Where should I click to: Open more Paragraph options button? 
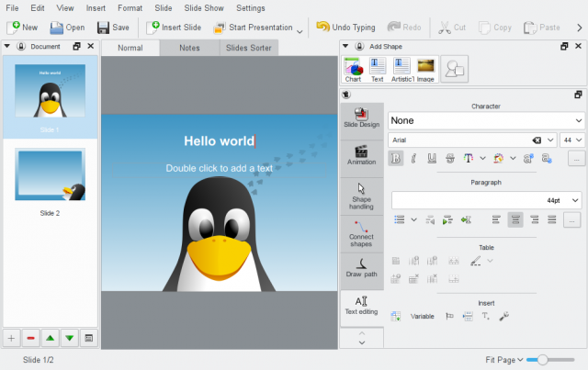pyautogui.click(x=571, y=220)
